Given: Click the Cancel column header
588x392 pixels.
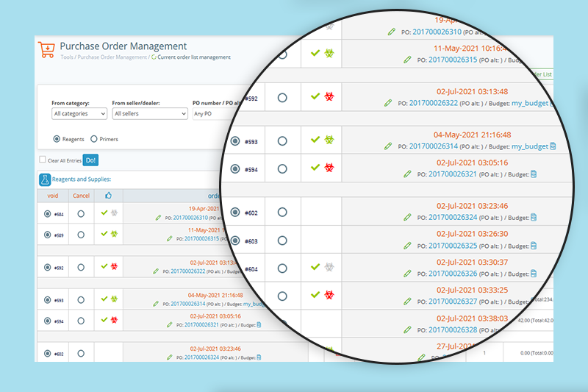Looking at the screenshot, I should [x=81, y=196].
